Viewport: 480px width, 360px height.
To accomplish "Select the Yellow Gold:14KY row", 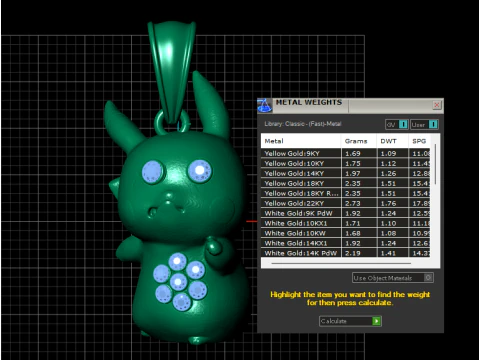I will pyautogui.click(x=346, y=173).
